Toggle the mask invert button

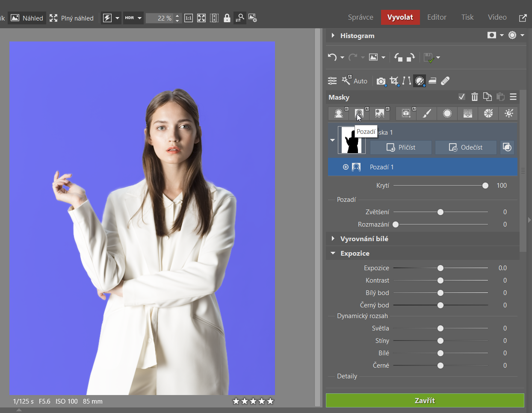point(507,147)
